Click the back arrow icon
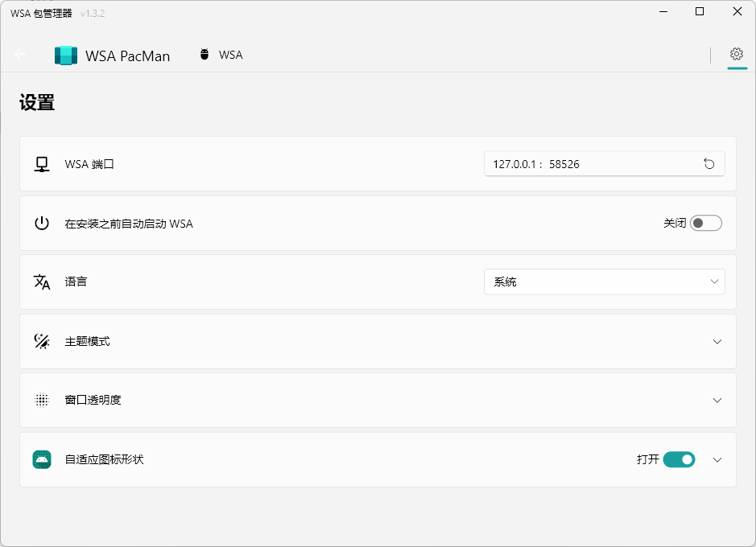This screenshot has height=547, width=756. coord(20,55)
